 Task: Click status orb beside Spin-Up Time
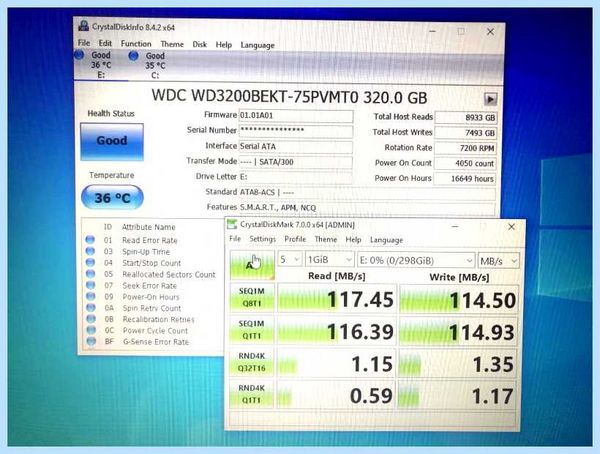pos(90,251)
